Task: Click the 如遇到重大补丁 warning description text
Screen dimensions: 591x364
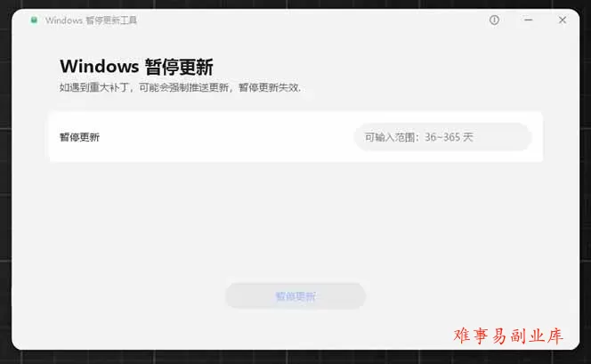Action: [x=180, y=87]
